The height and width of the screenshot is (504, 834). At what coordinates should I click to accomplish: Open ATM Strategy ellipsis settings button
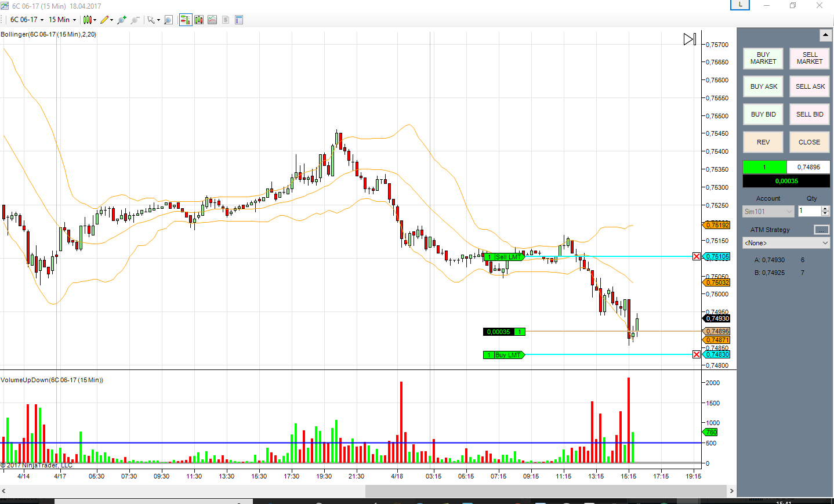pyautogui.click(x=822, y=230)
